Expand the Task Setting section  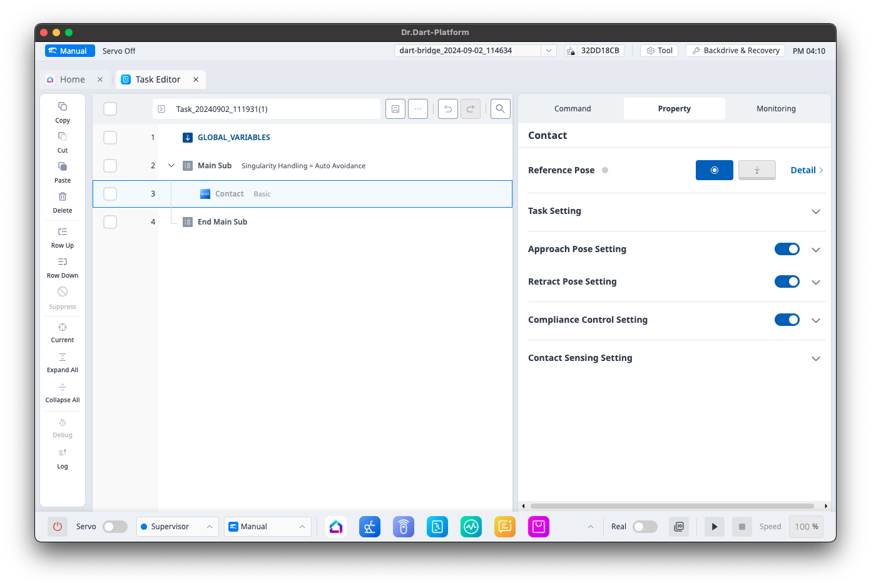pyautogui.click(x=815, y=211)
